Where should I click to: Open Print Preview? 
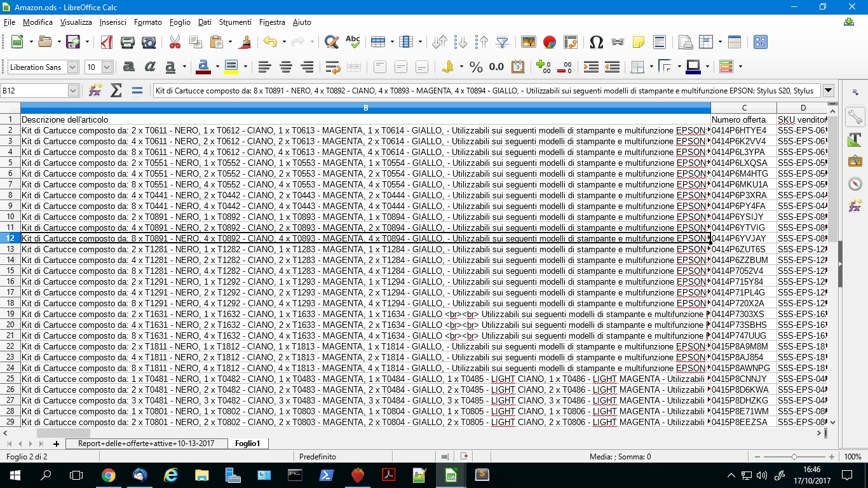coord(149,42)
